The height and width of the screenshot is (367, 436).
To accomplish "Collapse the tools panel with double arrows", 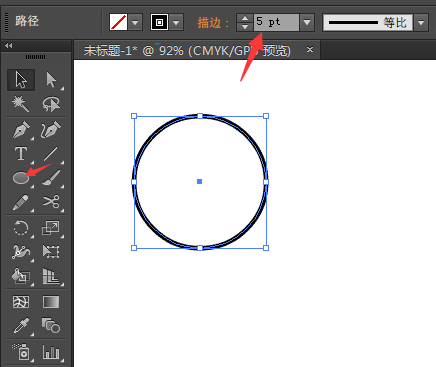I will [x=9, y=45].
